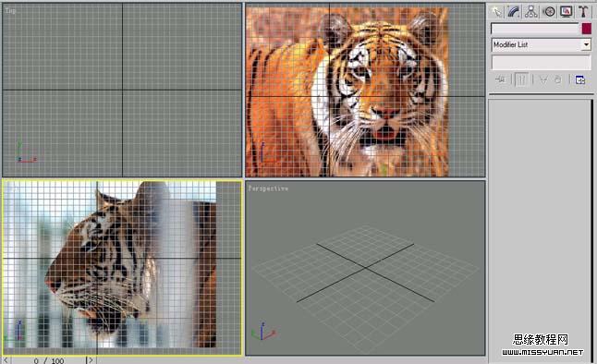The image size is (597, 364).
Task: Select the front tiger image viewport
Action: [x=365, y=91]
